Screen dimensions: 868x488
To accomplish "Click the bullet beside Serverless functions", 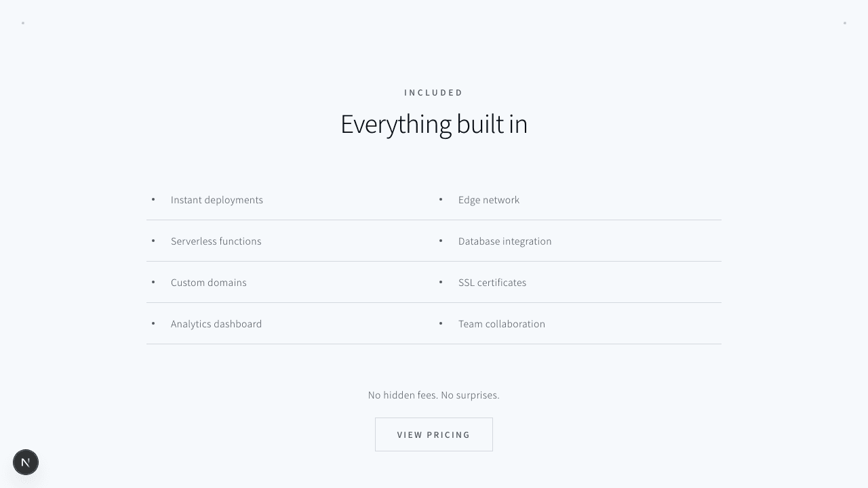I will click(x=153, y=241).
